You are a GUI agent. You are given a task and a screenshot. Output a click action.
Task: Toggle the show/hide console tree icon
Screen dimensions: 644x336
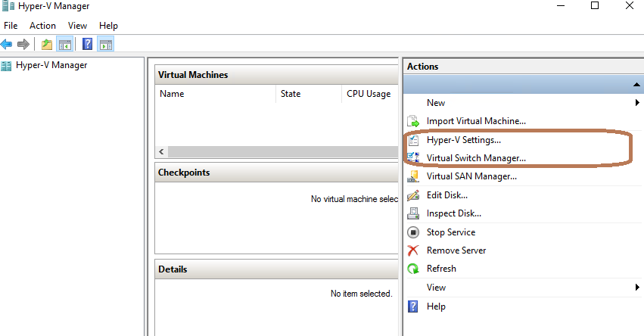[65, 45]
